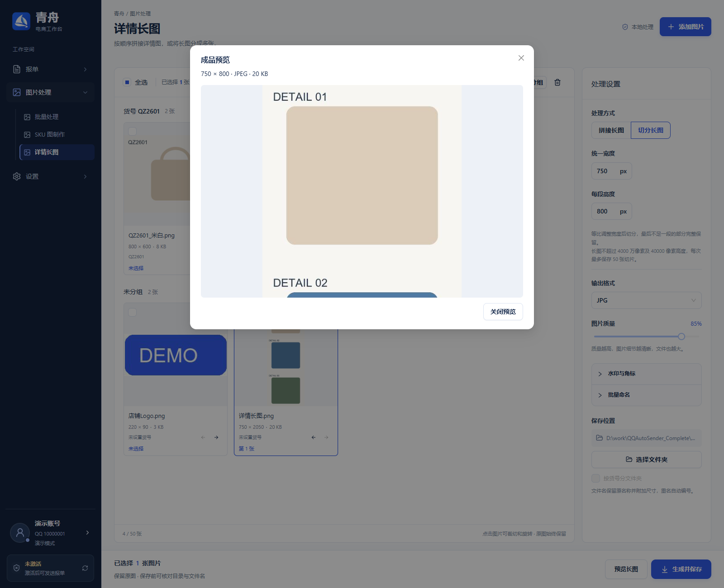Select 详情长图 sidebar item
This screenshot has width=724, height=588.
pos(57,152)
